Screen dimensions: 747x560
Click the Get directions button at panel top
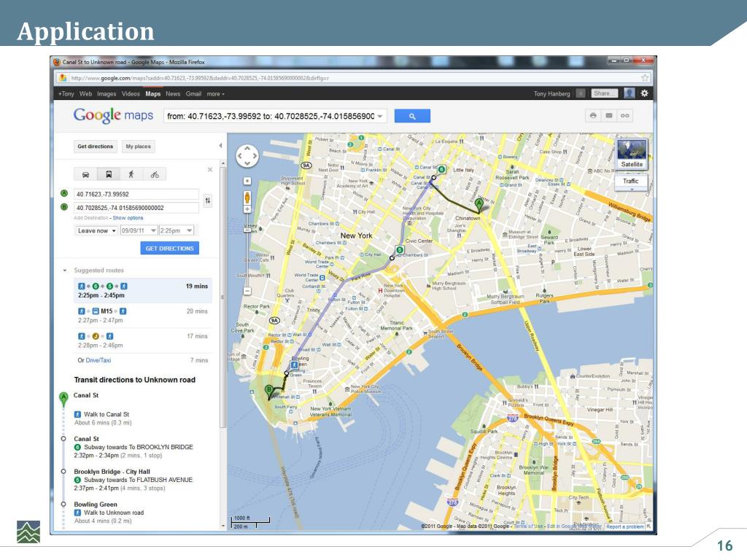coord(96,147)
